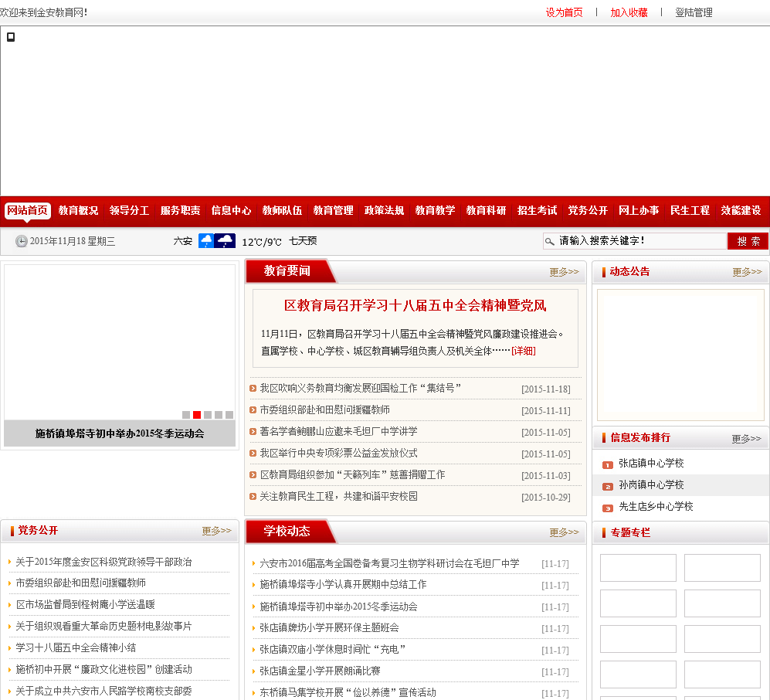Select the red active slideshow indicator
The height and width of the screenshot is (700, 770).
pos(197,415)
